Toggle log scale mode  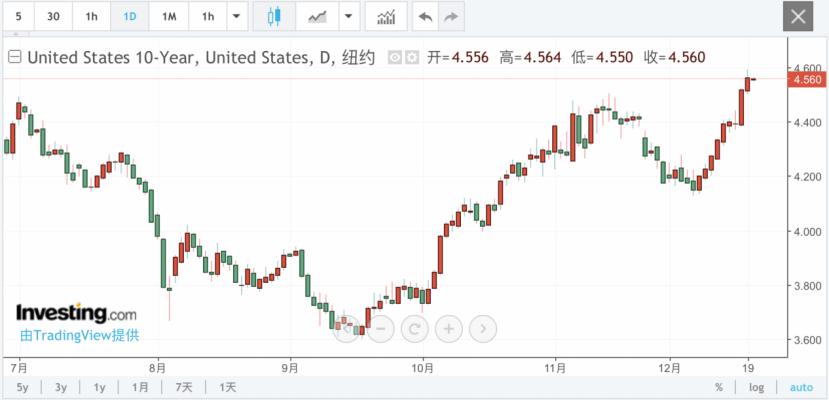(x=756, y=388)
